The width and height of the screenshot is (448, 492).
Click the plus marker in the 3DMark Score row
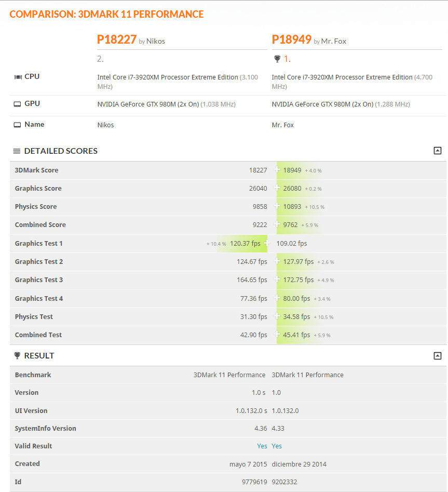coord(277,170)
